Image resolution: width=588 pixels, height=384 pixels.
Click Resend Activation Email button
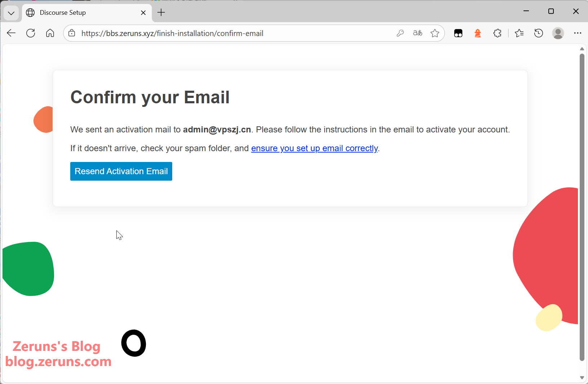click(x=121, y=171)
